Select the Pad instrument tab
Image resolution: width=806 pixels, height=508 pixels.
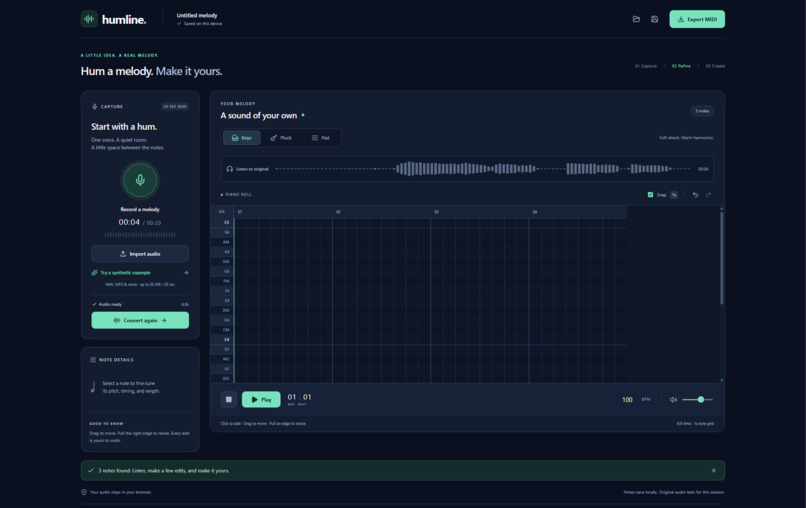click(x=320, y=138)
